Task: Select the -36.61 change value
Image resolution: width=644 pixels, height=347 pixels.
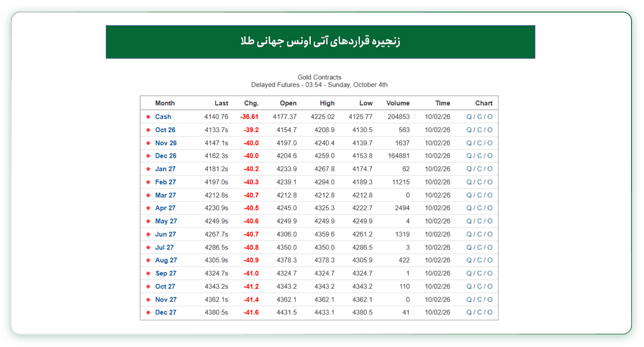Action: click(x=249, y=117)
